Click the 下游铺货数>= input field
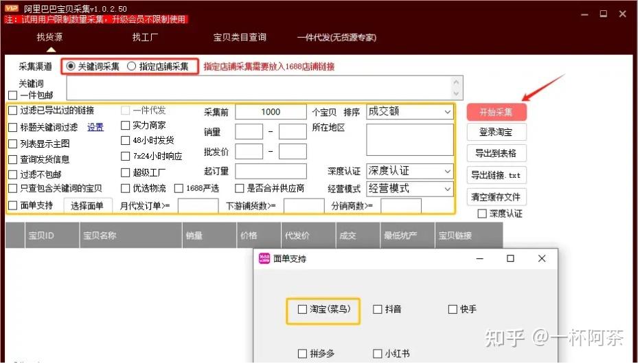The width and height of the screenshot is (640, 364). pos(304,206)
